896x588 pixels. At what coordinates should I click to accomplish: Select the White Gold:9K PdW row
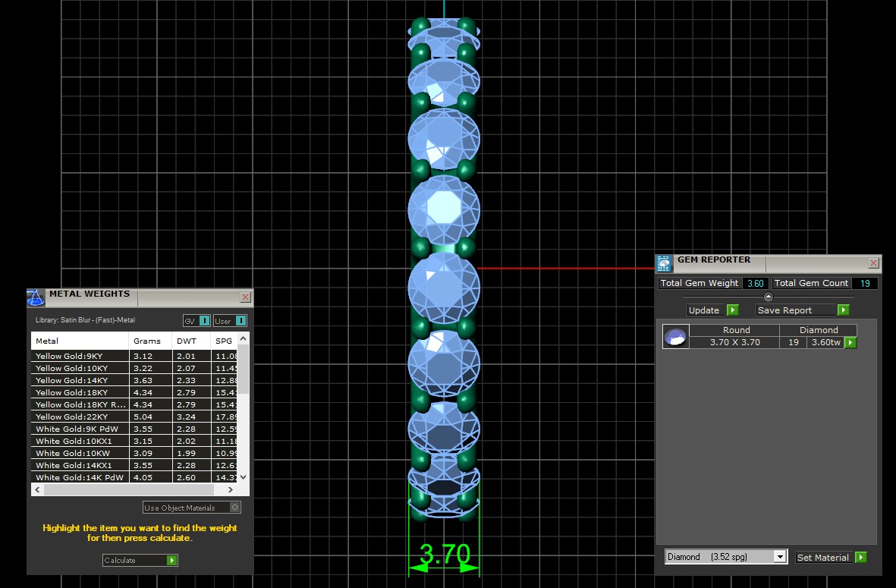tap(134, 429)
